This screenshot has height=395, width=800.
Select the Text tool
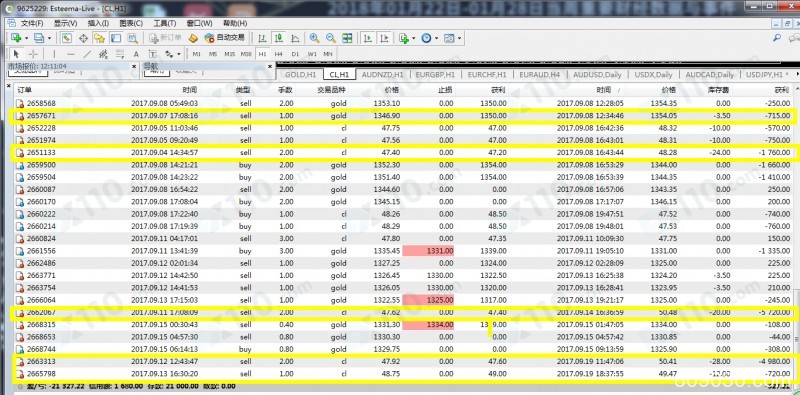[x=136, y=54]
